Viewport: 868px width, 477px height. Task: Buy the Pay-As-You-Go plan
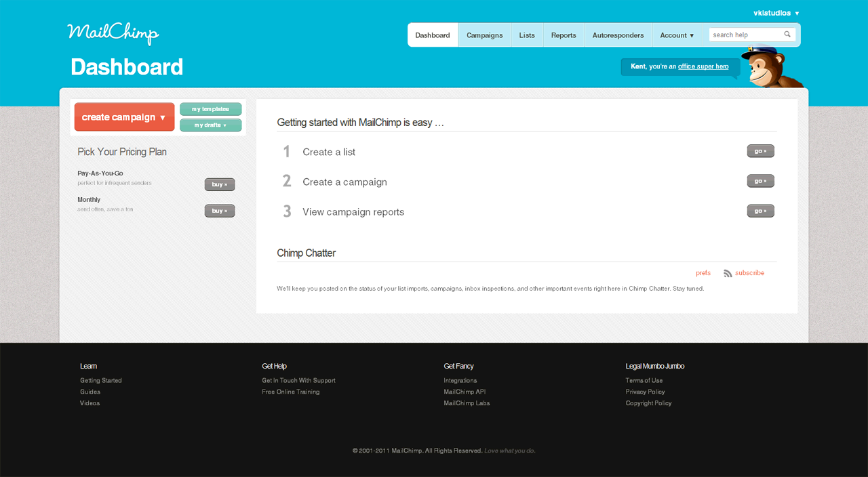[x=220, y=184]
